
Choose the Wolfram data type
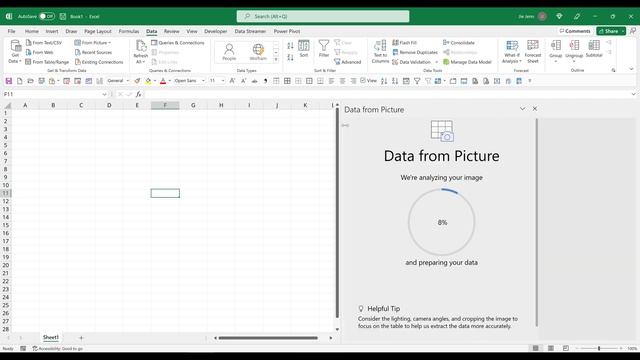pos(258,52)
